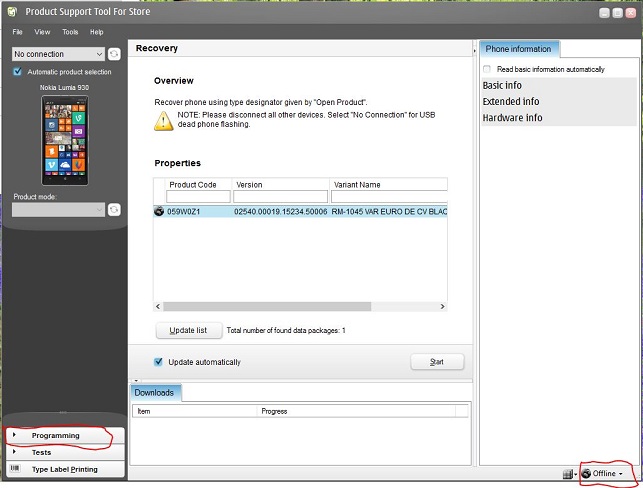The height and width of the screenshot is (488, 643).
Task: Click the globe icon next to Offline
Action: [586, 473]
